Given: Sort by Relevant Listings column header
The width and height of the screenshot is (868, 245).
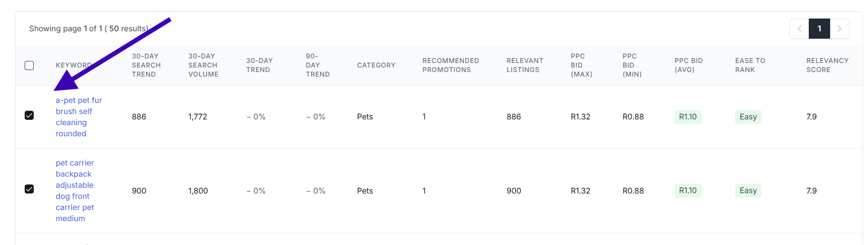Looking at the screenshot, I should point(525,65).
